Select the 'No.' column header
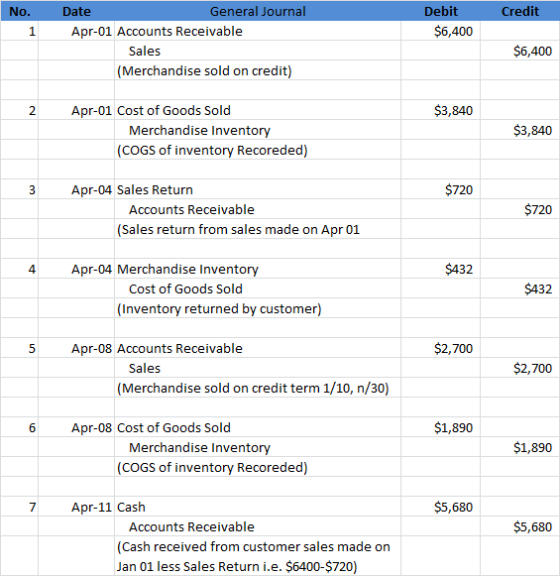 [x=20, y=11]
